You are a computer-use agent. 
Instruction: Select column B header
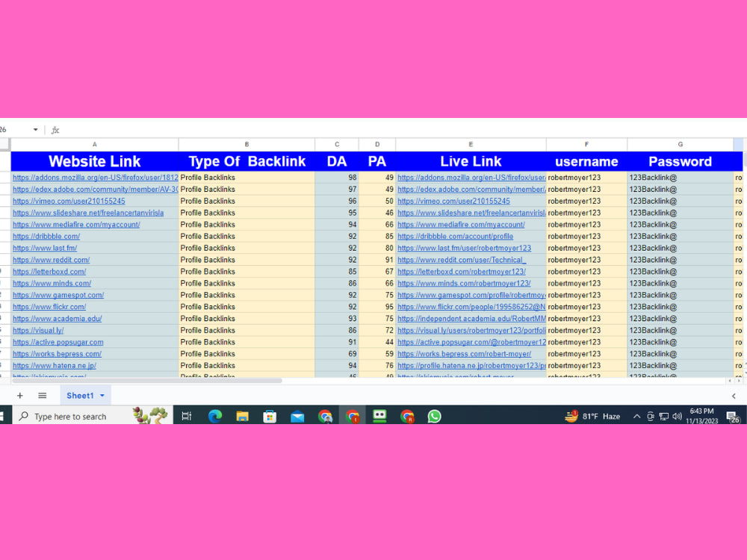point(247,144)
